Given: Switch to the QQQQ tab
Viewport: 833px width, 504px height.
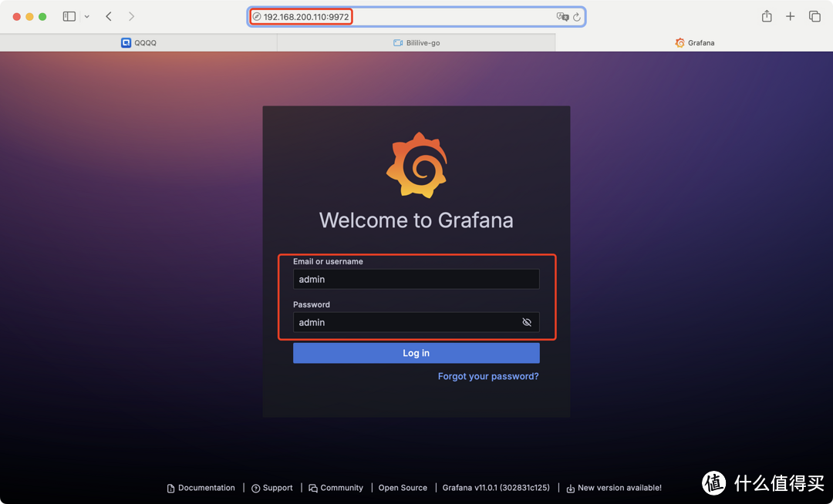Looking at the screenshot, I should [x=139, y=43].
